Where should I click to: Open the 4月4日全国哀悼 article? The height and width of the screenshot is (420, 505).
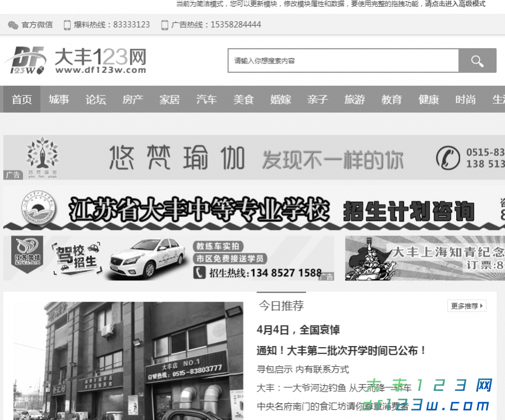tap(300, 330)
